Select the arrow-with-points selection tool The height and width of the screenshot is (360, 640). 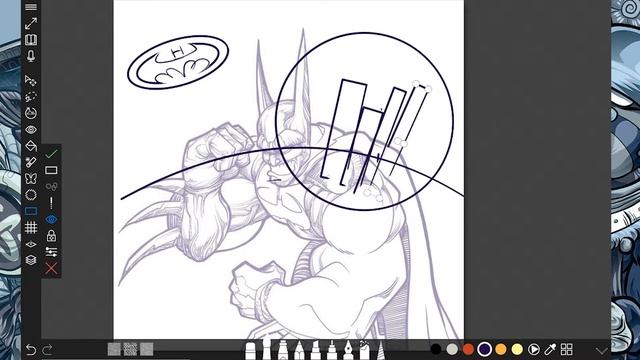[31, 80]
